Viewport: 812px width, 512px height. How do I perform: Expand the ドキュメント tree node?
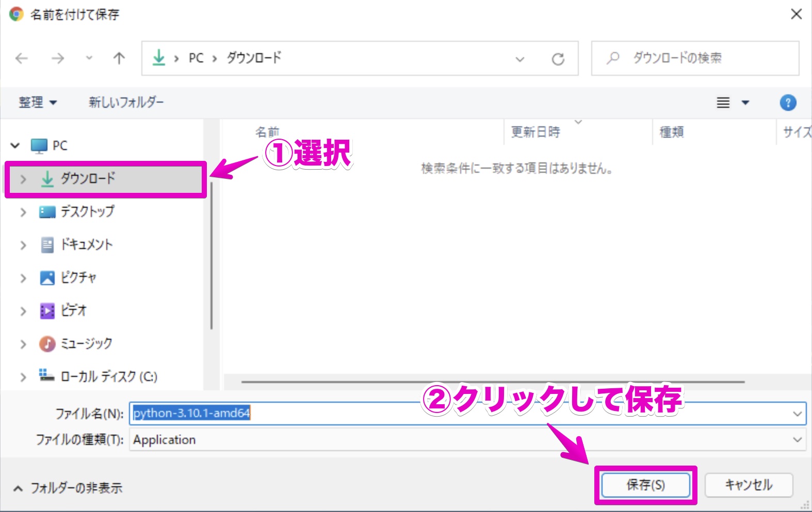23,245
